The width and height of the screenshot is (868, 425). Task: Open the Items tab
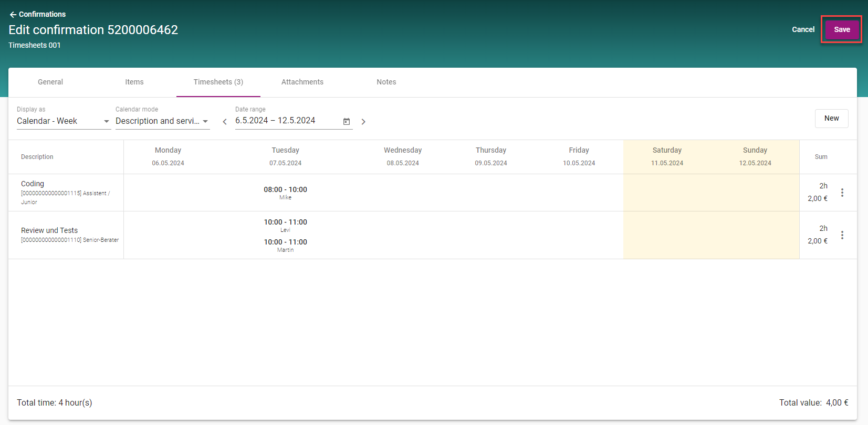click(x=134, y=82)
